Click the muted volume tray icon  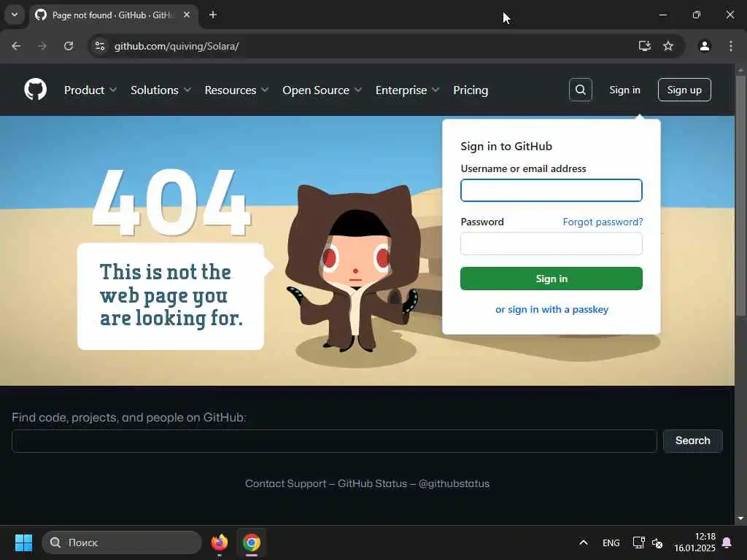(x=657, y=542)
